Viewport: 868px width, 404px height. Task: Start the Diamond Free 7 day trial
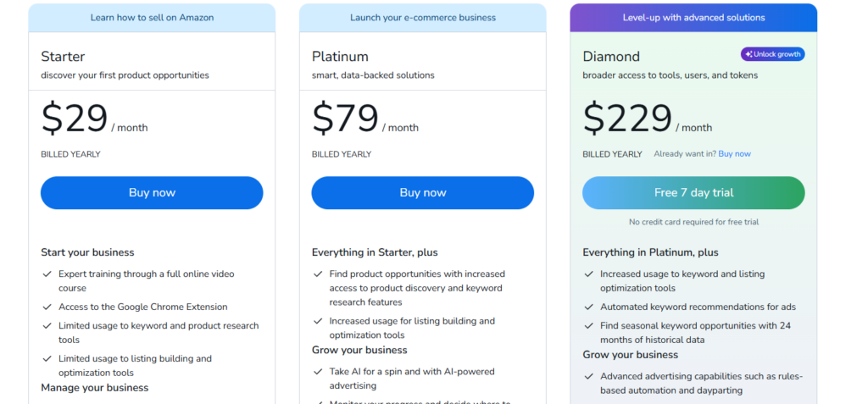[x=693, y=192]
